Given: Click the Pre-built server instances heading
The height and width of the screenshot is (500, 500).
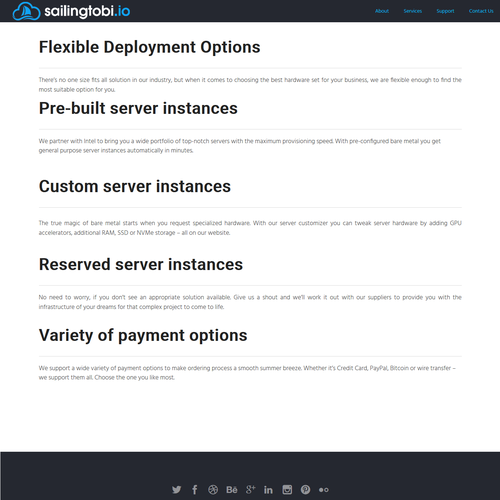Looking at the screenshot, I should coord(138,108).
